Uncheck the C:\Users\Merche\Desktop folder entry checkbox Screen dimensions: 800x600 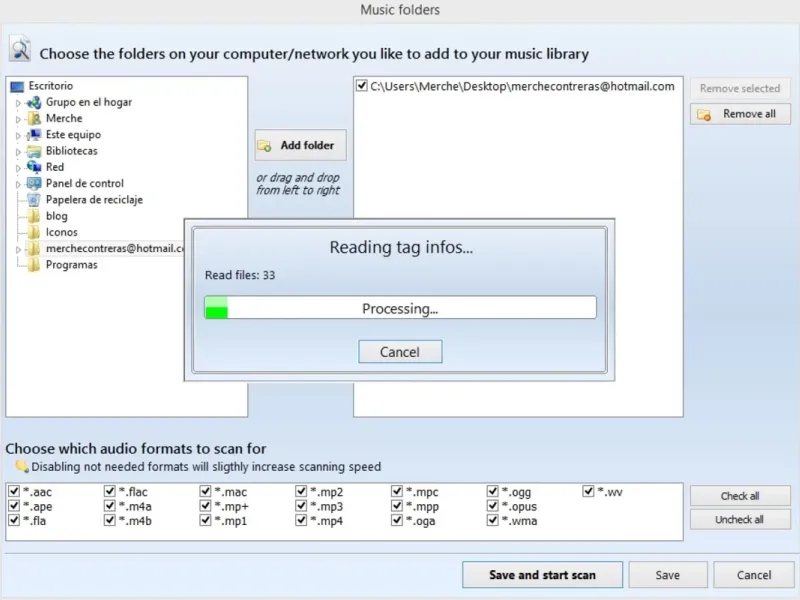362,86
